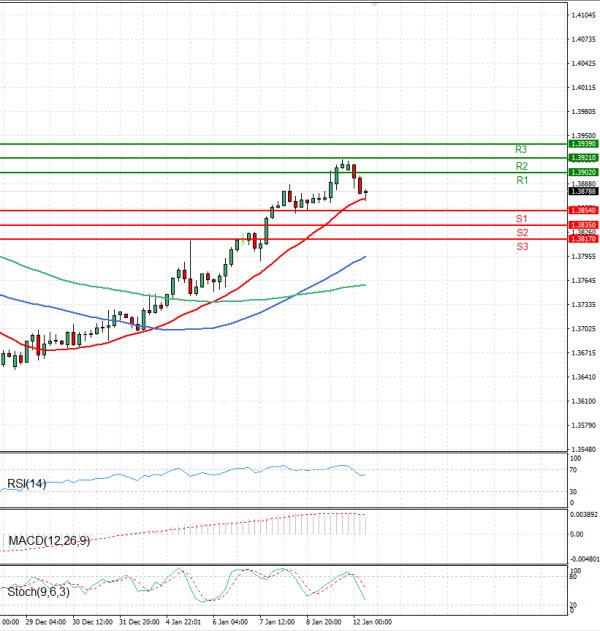Viewport: 600px width, 631px height.
Task: Click the R2 resistance level label
Action: 521,166
